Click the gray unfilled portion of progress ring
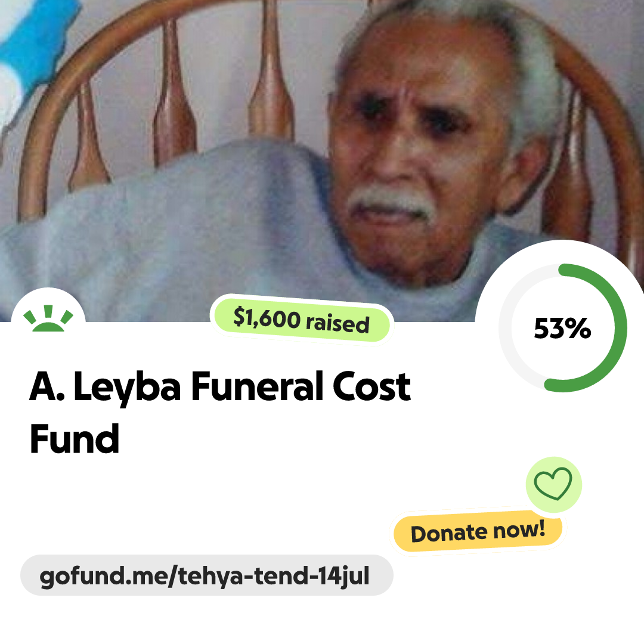This screenshot has width=644, height=644. [507, 328]
